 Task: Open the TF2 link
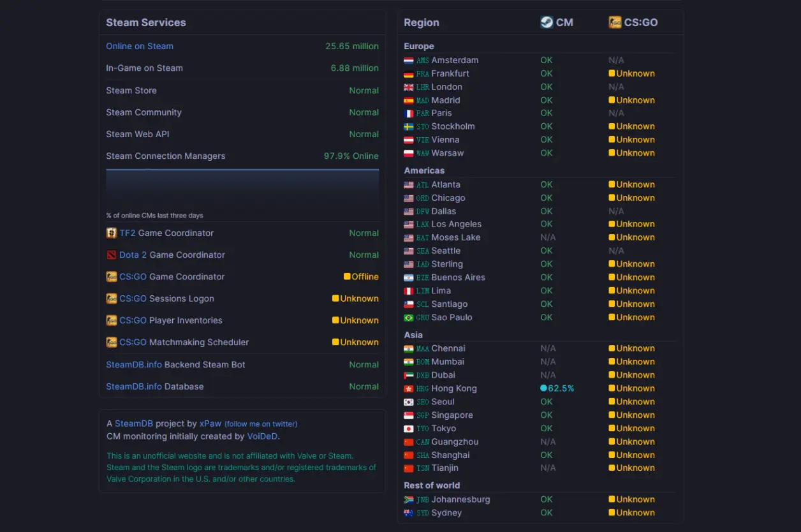128,233
